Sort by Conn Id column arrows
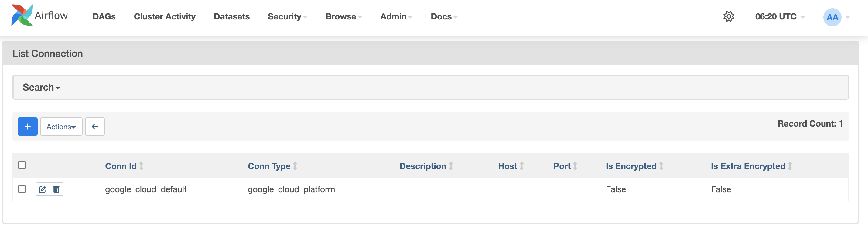Image resolution: width=868 pixels, height=236 pixels. click(142, 166)
